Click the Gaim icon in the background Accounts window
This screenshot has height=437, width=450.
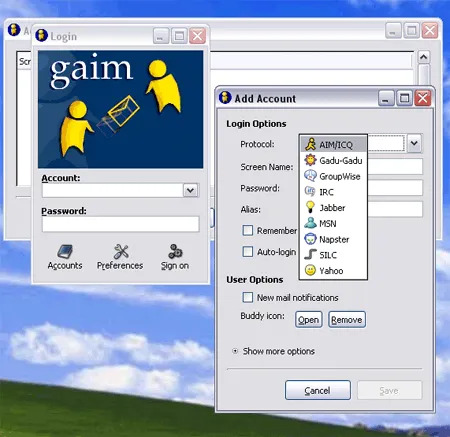(x=14, y=30)
